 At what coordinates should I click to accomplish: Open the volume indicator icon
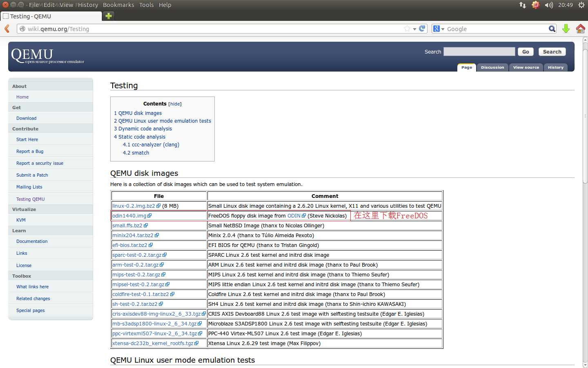click(x=549, y=5)
